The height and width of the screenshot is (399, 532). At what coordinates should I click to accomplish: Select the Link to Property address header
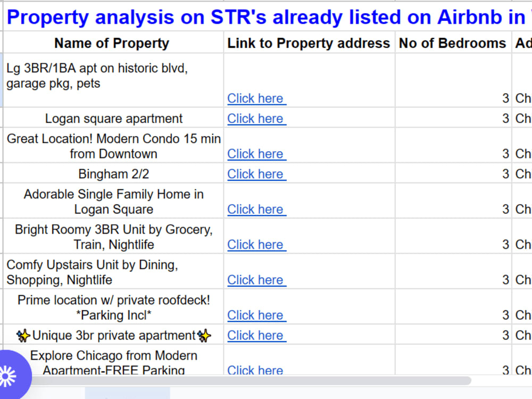click(309, 43)
